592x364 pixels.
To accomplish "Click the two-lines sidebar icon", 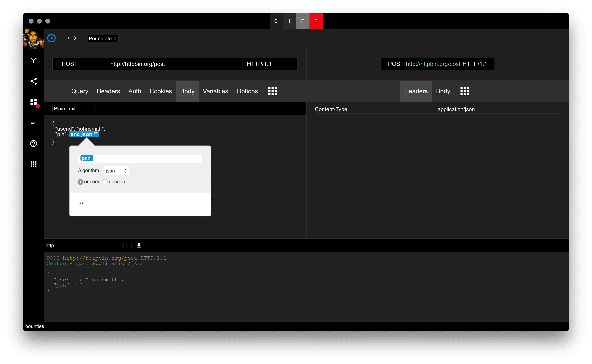I will (33, 123).
